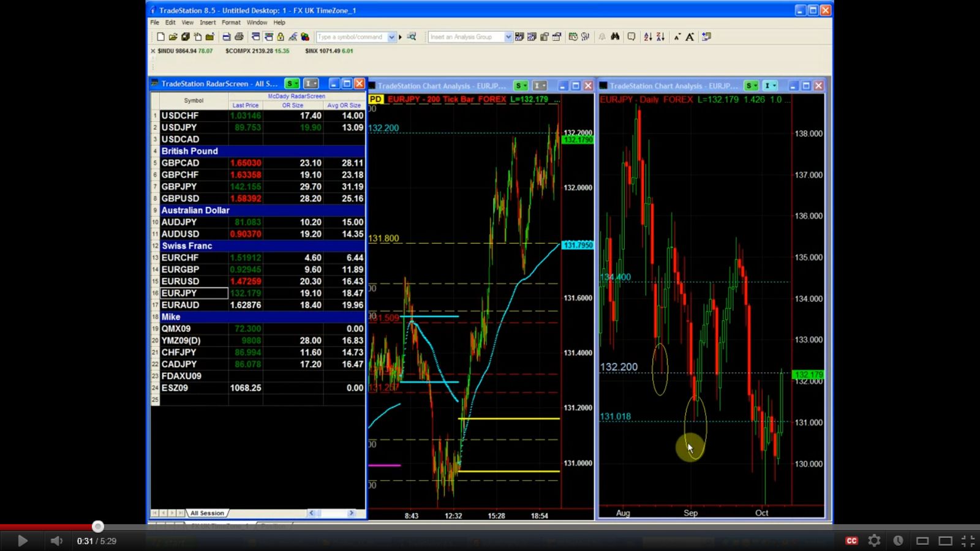Click the colored balls toolbar icon
This screenshot has height=551, width=980.
[305, 37]
